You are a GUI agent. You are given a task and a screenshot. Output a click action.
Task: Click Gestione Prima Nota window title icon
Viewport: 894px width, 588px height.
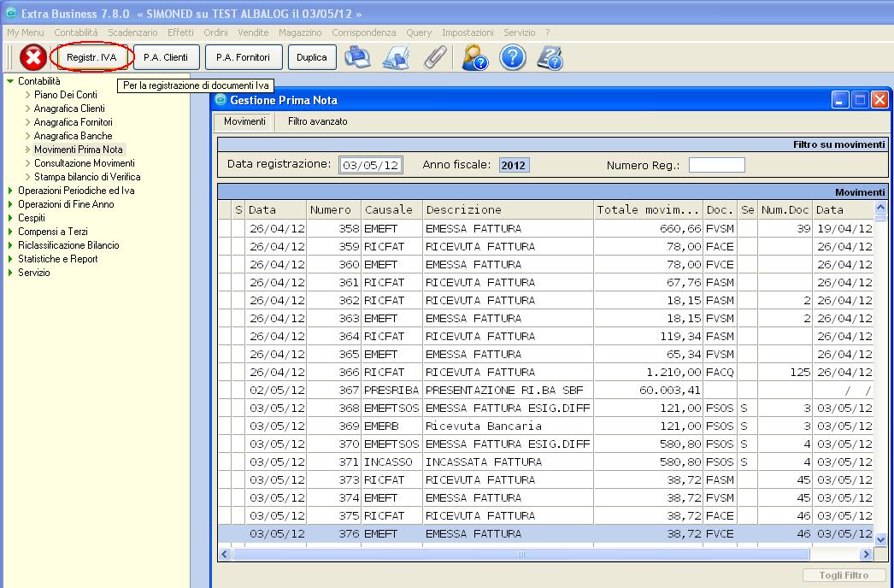click(x=221, y=100)
